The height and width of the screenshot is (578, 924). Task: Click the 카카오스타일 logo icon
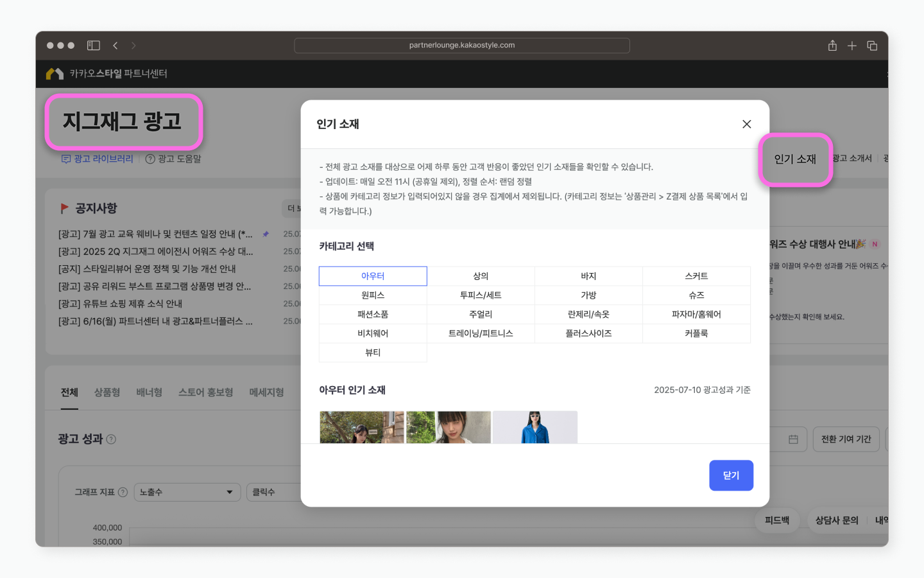tap(55, 74)
